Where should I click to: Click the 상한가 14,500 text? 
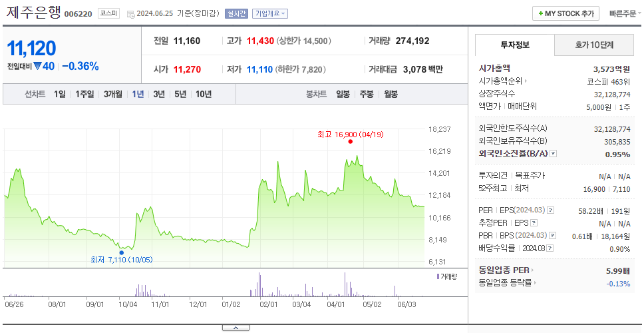click(304, 41)
